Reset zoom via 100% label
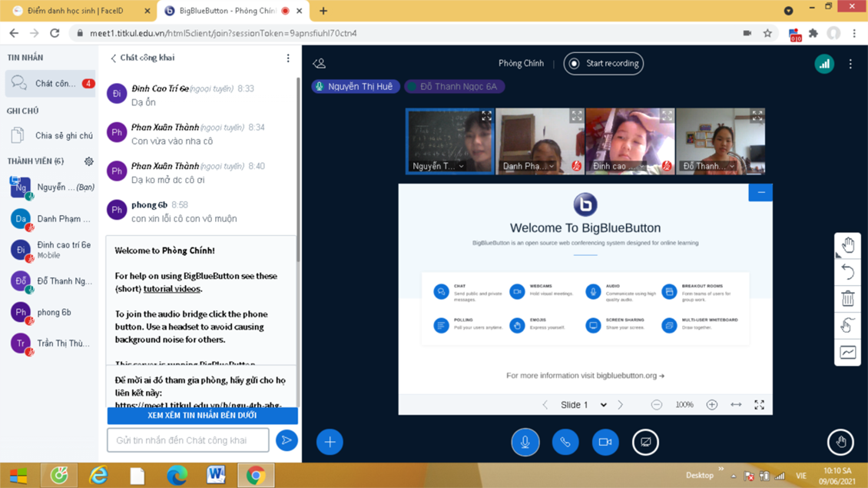The height and width of the screenshot is (488, 868). tap(684, 405)
